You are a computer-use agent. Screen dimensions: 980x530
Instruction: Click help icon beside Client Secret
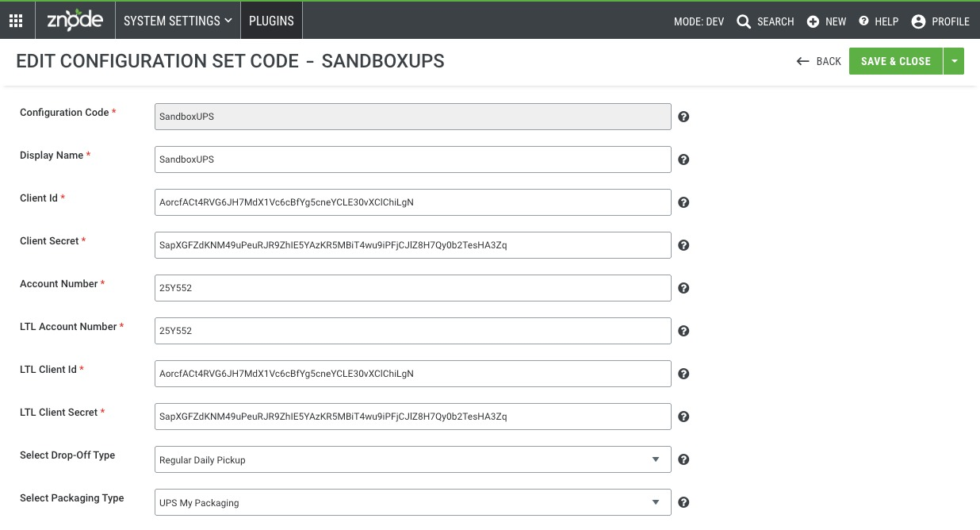pyautogui.click(x=683, y=245)
